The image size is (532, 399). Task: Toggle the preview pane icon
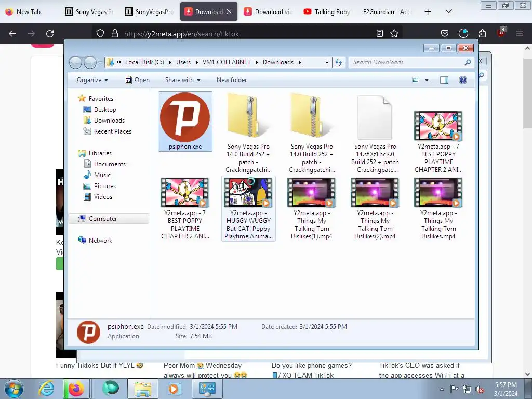pyautogui.click(x=444, y=80)
